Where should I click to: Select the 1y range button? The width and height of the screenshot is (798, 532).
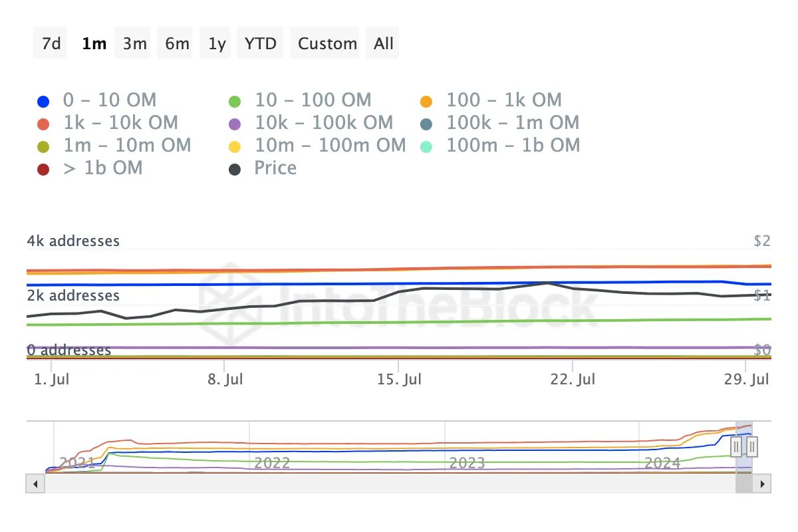click(x=217, y=44)
